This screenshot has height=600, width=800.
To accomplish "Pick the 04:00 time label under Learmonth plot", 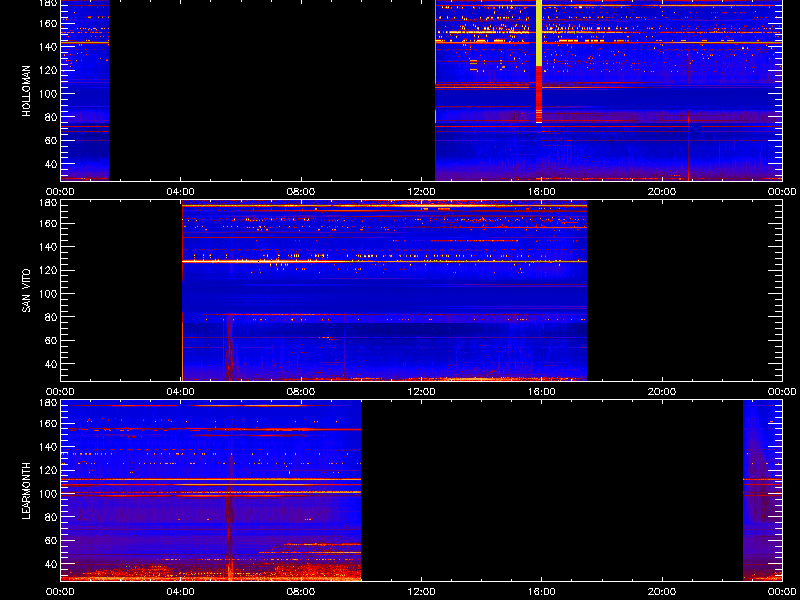I will (x=181, y=592).
